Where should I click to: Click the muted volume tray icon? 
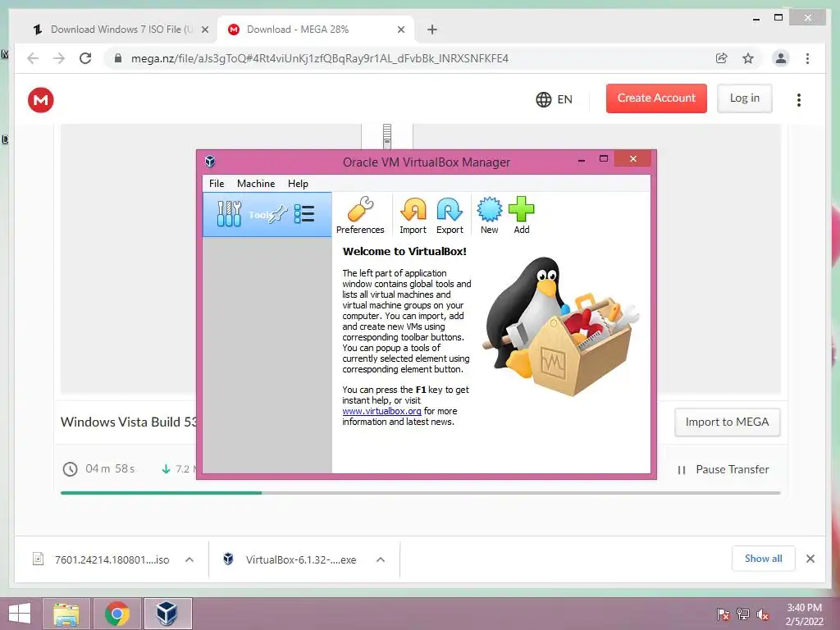coord(763,614)
